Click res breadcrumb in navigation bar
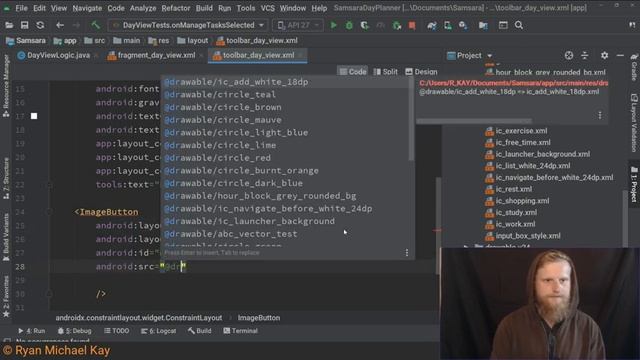 159,41
